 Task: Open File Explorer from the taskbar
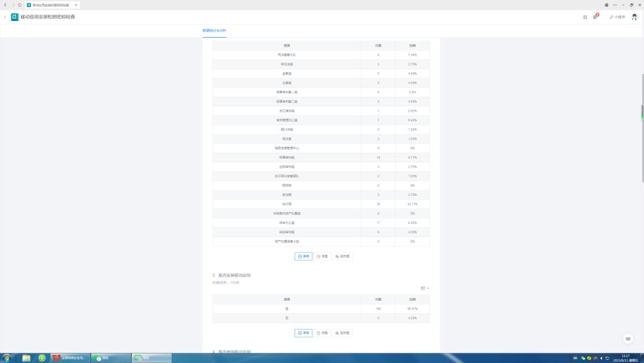pyautogui.click(x=26, y=358)
